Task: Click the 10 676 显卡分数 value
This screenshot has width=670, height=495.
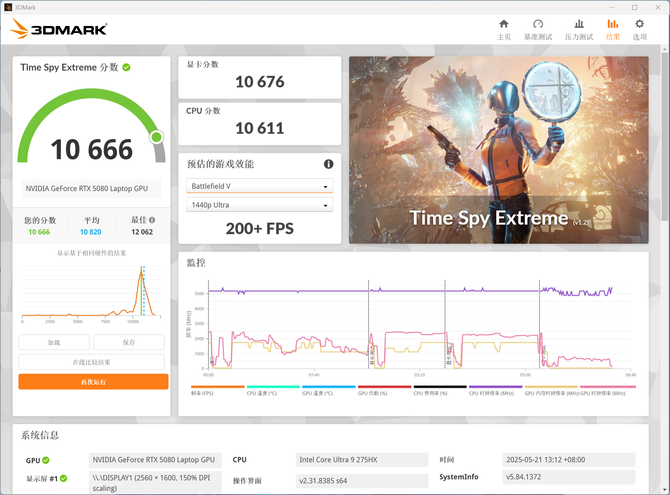Action: click(x=259, y=82)
